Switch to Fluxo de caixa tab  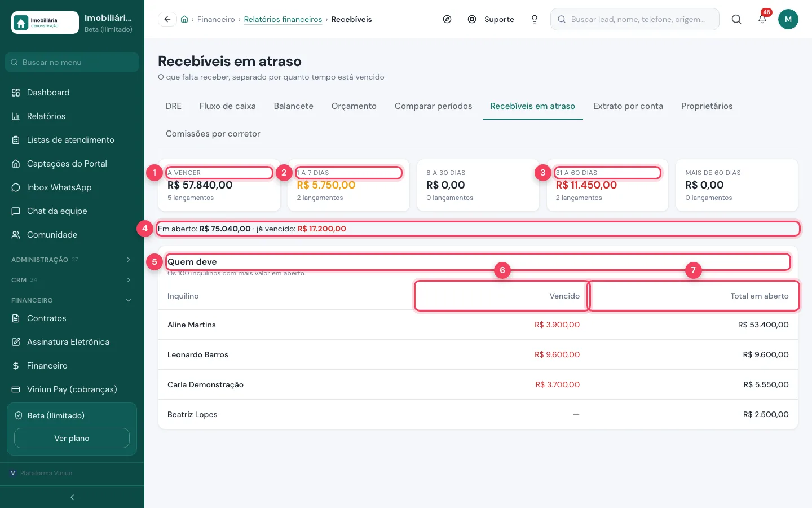(228, 106)
